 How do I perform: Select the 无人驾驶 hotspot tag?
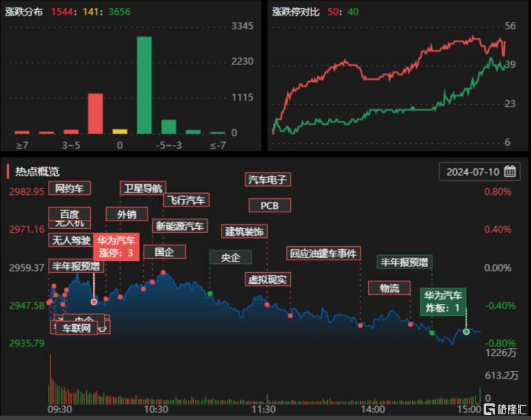71,240
